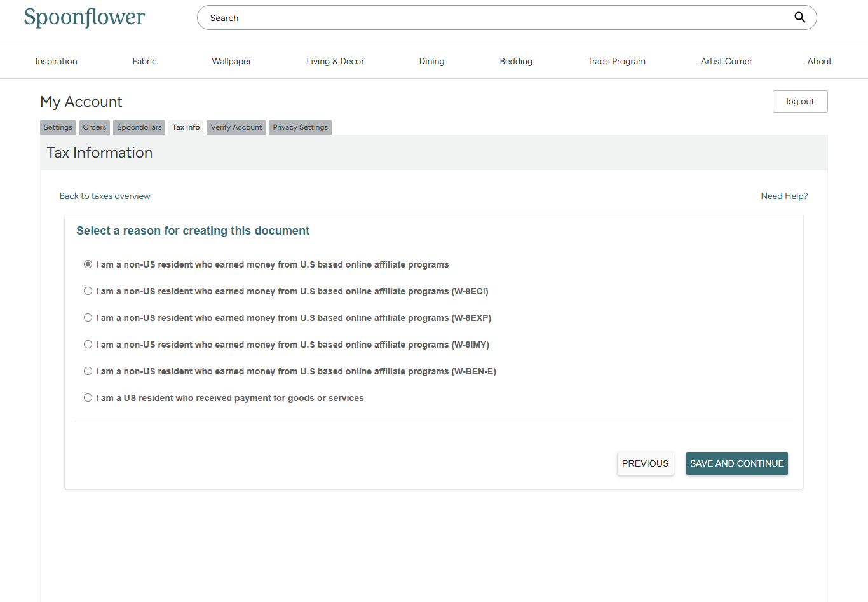Image resolution: width=868 pixels, height=602 pixels.
Task: Open the Trade Program menu
Action: coord(616,62)
